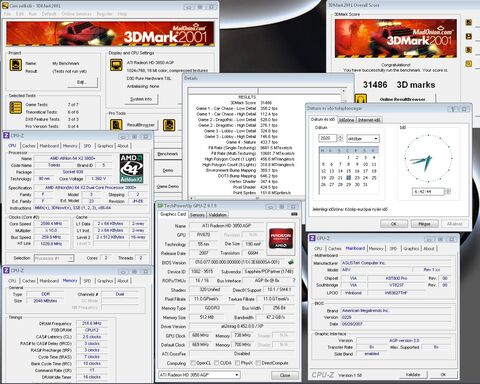Click the ResultBrowser magnifier icon in Pro Tools
This screenshot has height=384, width=480.
[x=116, y=125]
